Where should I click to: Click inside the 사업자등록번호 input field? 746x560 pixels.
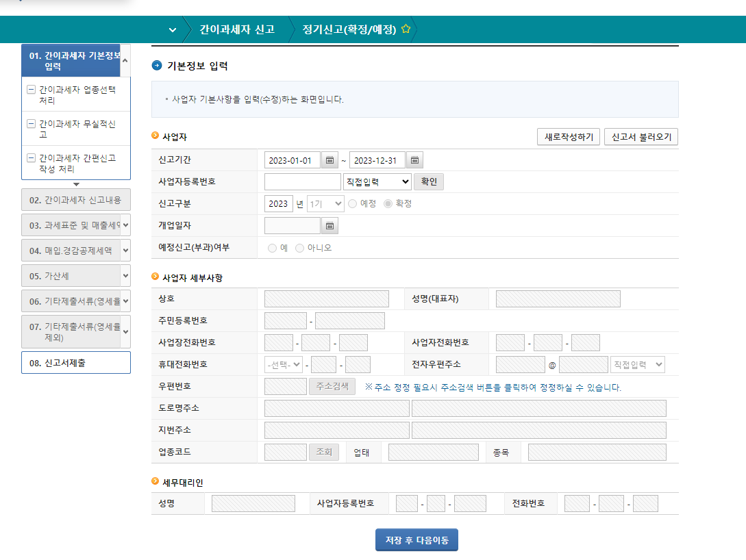[x=301, y=181]
